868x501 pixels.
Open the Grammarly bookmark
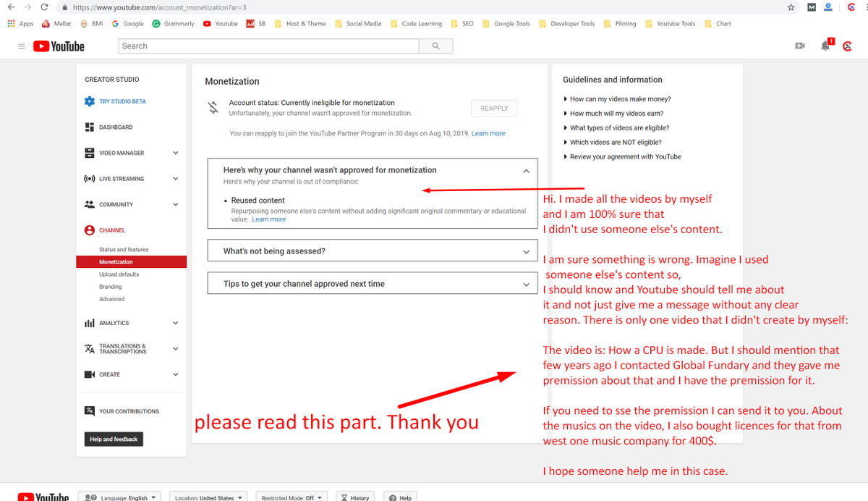pos(173,23)
